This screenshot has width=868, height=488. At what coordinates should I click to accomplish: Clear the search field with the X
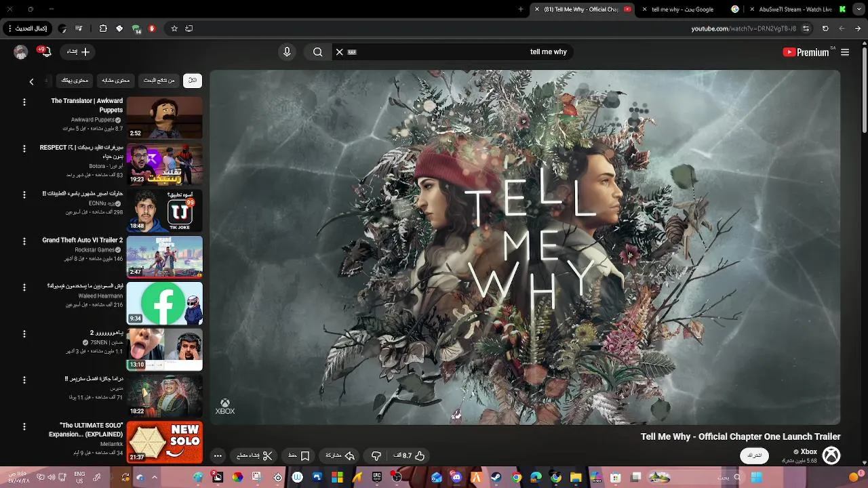tap(340, 52)
